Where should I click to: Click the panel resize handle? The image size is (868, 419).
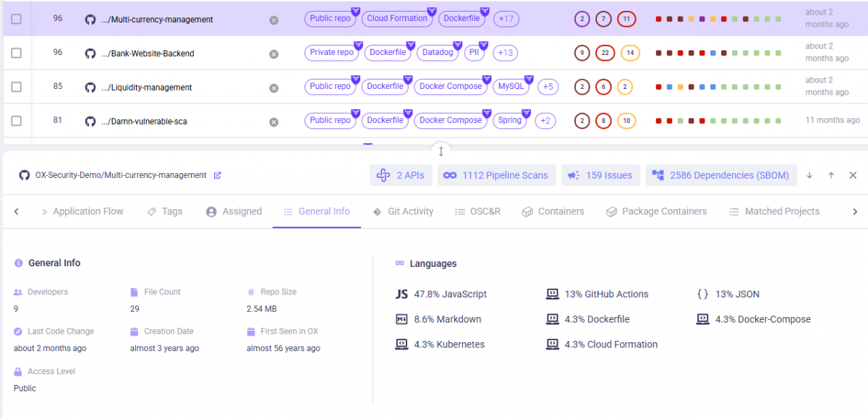coord(441,151)
